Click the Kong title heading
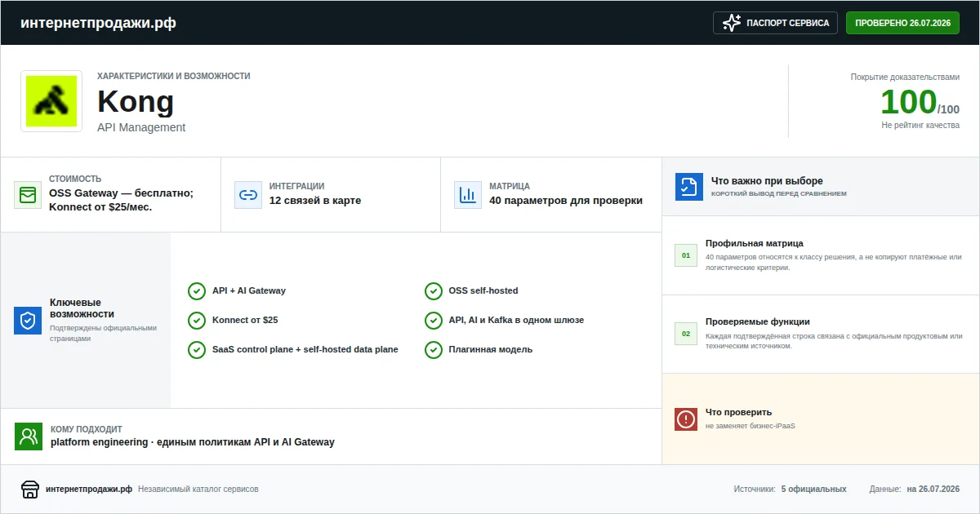Image resolution: width=980 pixels, height=514 pixels. tap(136, 101)
